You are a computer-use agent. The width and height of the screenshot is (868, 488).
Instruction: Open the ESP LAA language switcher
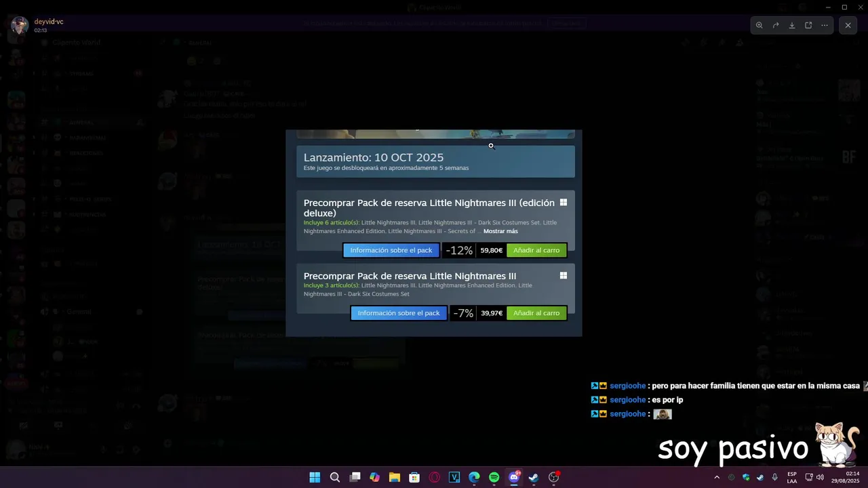(x=792, y=477)
